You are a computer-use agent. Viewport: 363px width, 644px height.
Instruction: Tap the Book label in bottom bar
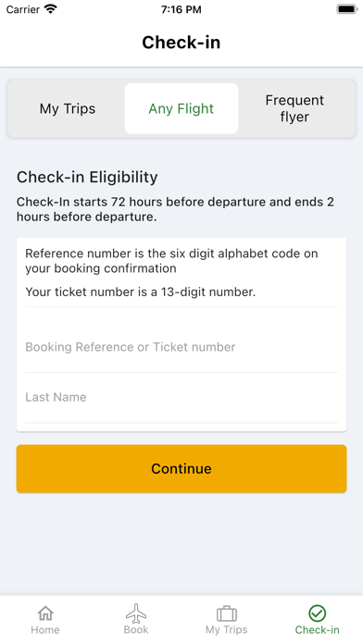coord(136,629)
